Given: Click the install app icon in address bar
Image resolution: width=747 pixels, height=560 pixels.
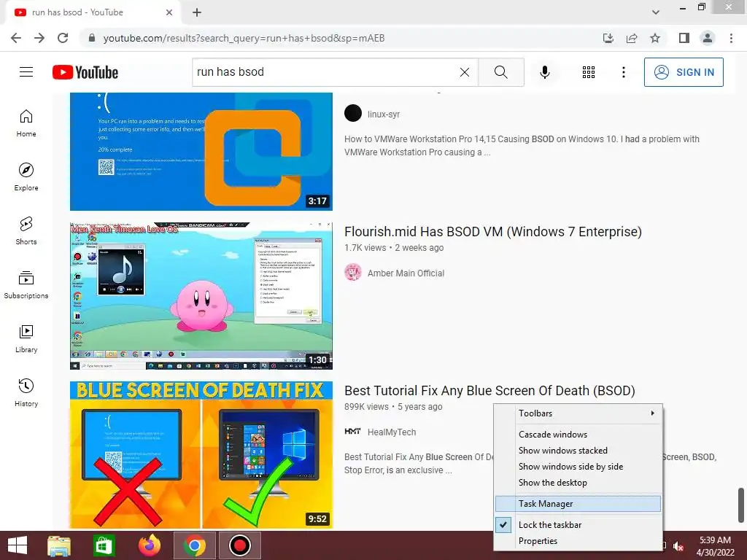Looking at the screenshot, I should point(608,38).
